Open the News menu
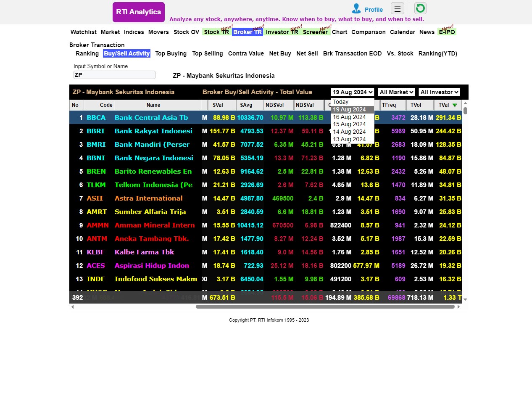 [x=427, y=32]
